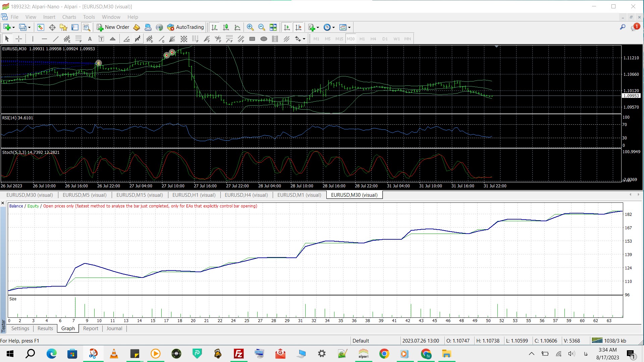The width and height of the screenshot is (644, 362).
Task: Toggle the Market Watch window
Action: [x=41, y=27]
